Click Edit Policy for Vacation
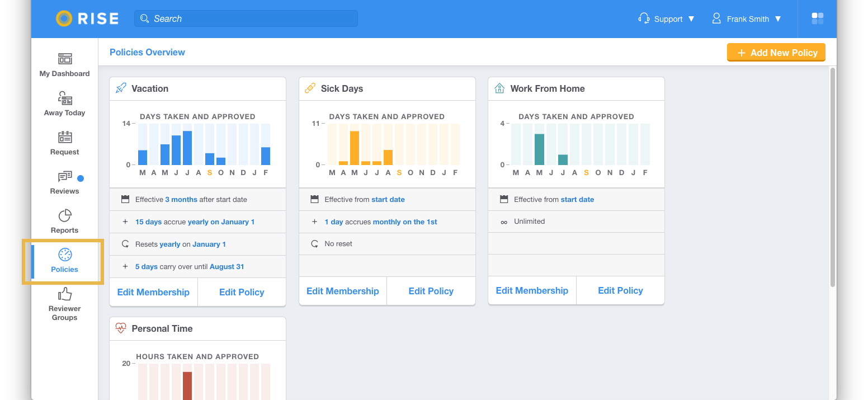Screen dimensions: 868x400 pos(242,292)
